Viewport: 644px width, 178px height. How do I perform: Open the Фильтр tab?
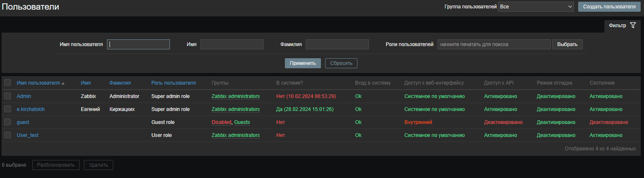pyautogui.click(x=617, y=26)
